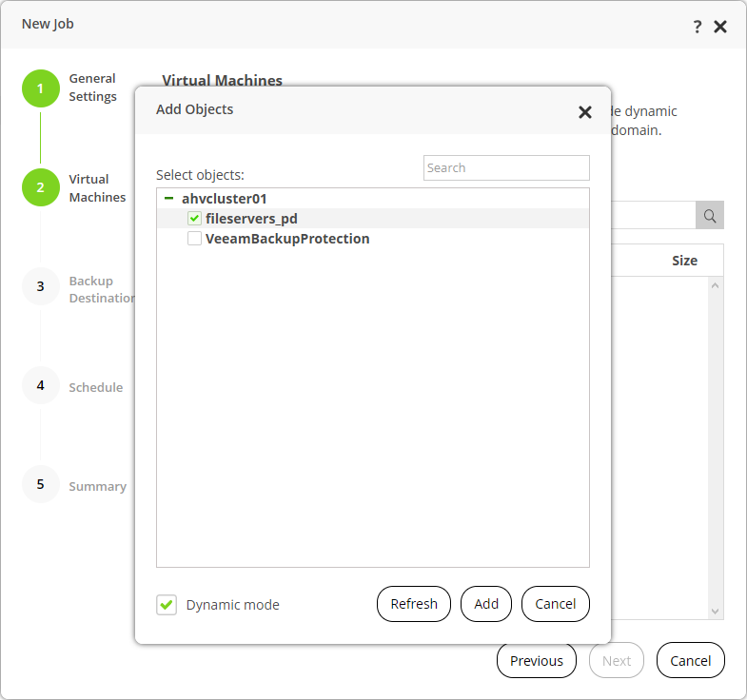Select step 2 Virtual Machines
The height and width of the screenshot is (700, 747).
pos(41,187)
